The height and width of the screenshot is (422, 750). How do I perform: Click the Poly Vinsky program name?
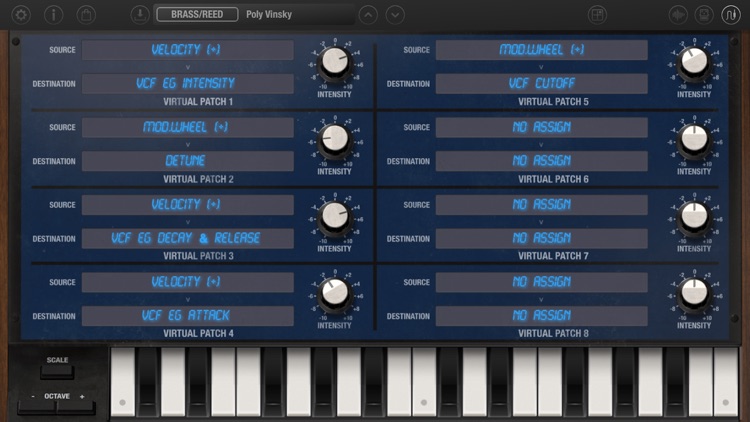[269, 14]
